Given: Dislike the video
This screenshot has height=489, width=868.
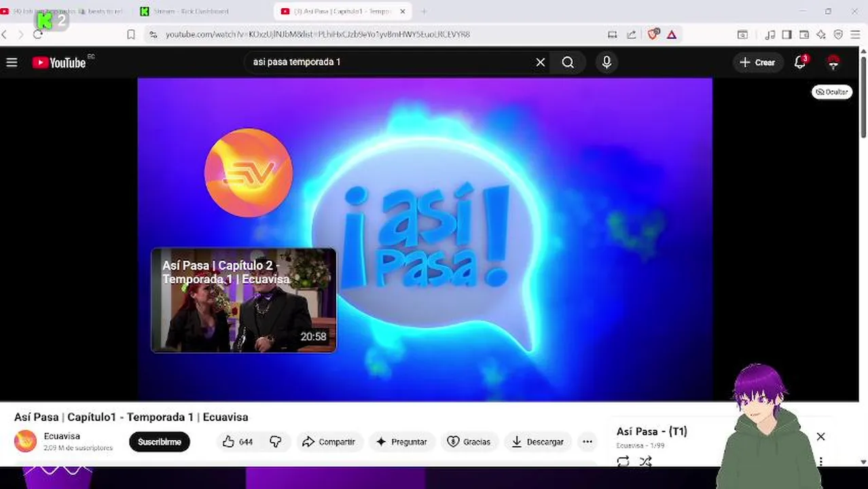Looking at the screenshot, I should (276, 442).
